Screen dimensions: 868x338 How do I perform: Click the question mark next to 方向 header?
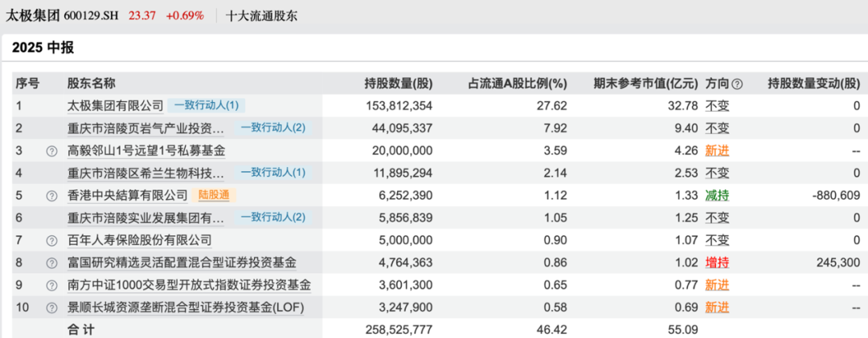(x=737, y=83)
